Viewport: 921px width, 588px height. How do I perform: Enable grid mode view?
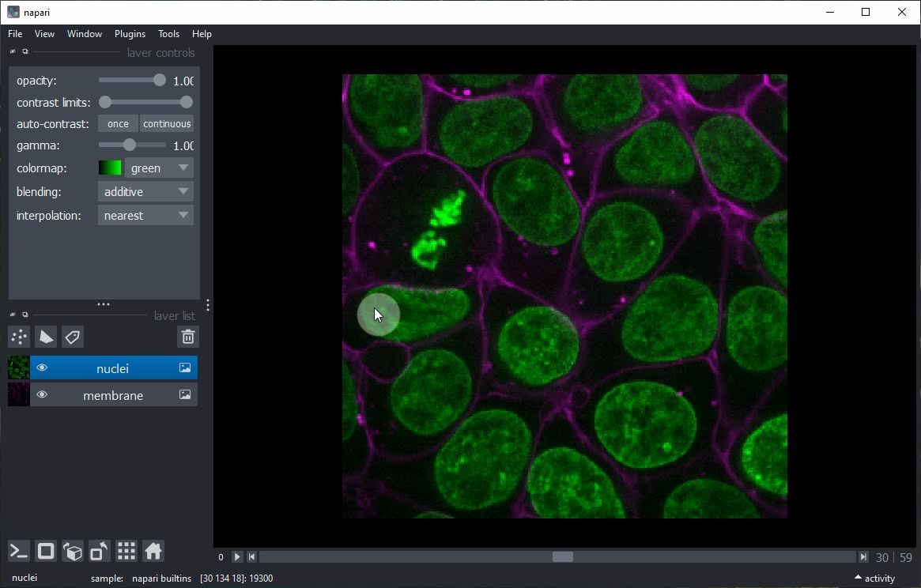(126, 551)
